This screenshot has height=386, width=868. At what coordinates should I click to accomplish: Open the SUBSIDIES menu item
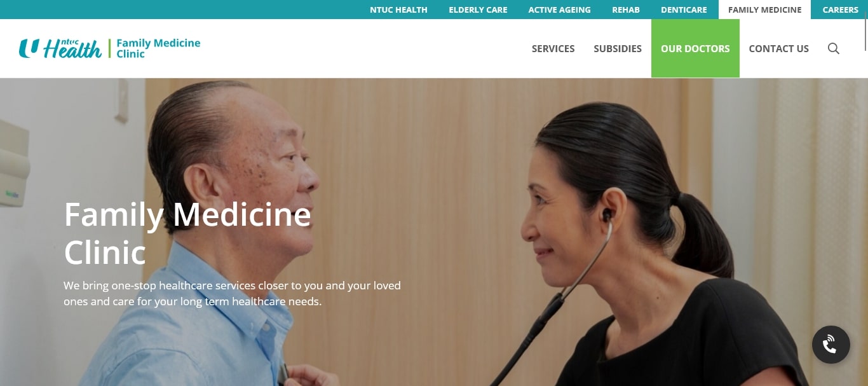[x=618, y=48]
